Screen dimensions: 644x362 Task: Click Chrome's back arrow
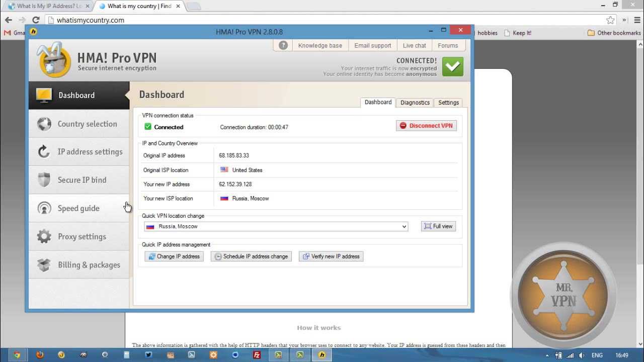9,20
